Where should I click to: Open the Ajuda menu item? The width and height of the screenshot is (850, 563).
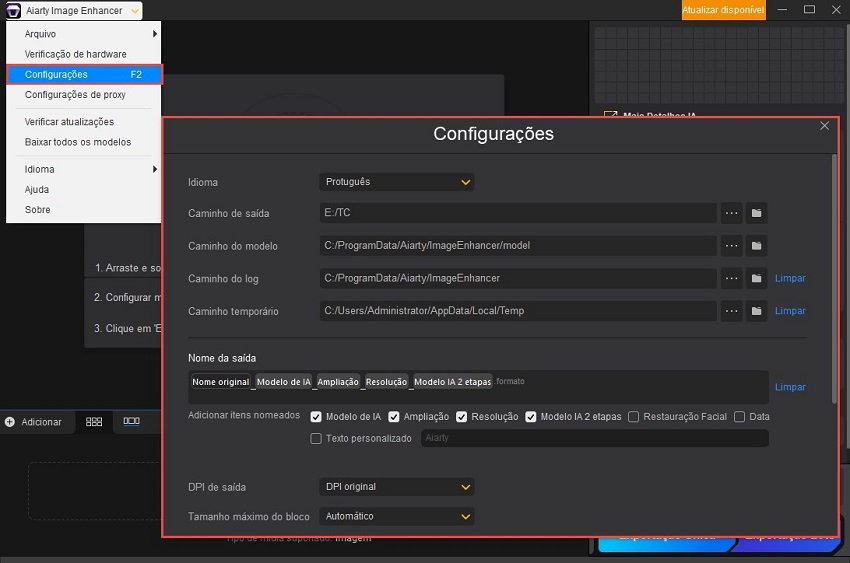83,189
